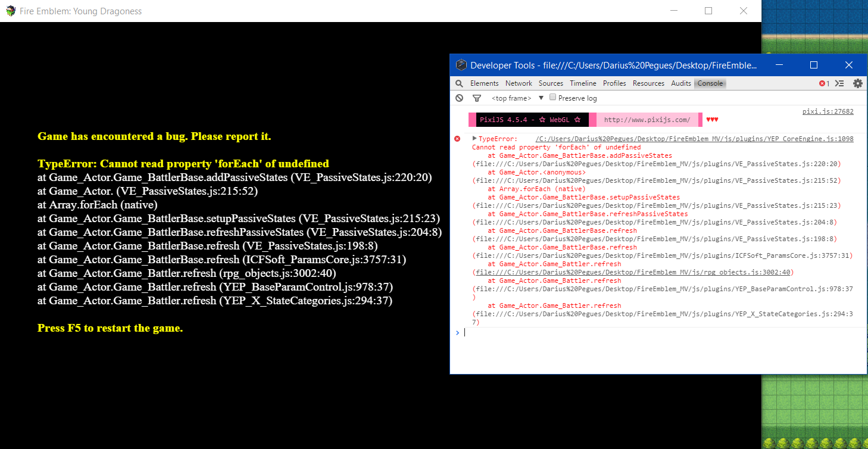Screen dimensions: 868x449
Task: Switch to the Profiles tab
Action: (614, 83)
